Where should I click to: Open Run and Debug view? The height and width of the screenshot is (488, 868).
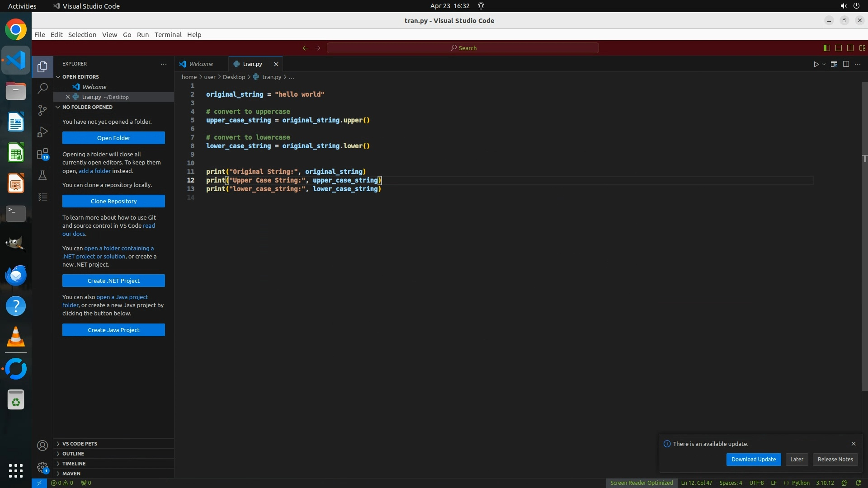(42, 132)
